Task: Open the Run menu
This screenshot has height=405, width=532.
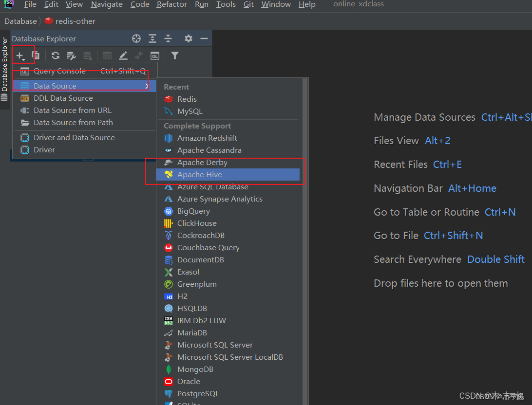Action: [202, 4]
